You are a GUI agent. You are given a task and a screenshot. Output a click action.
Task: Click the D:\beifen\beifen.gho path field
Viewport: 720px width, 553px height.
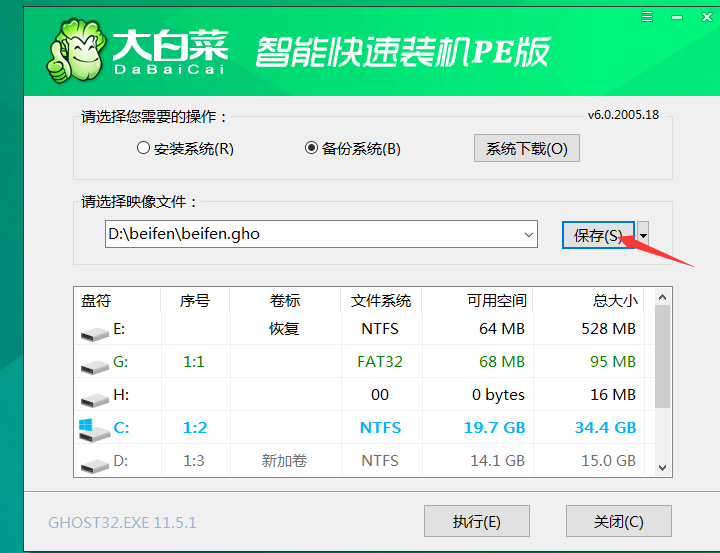pyautogui.click(x=321, y=234)
